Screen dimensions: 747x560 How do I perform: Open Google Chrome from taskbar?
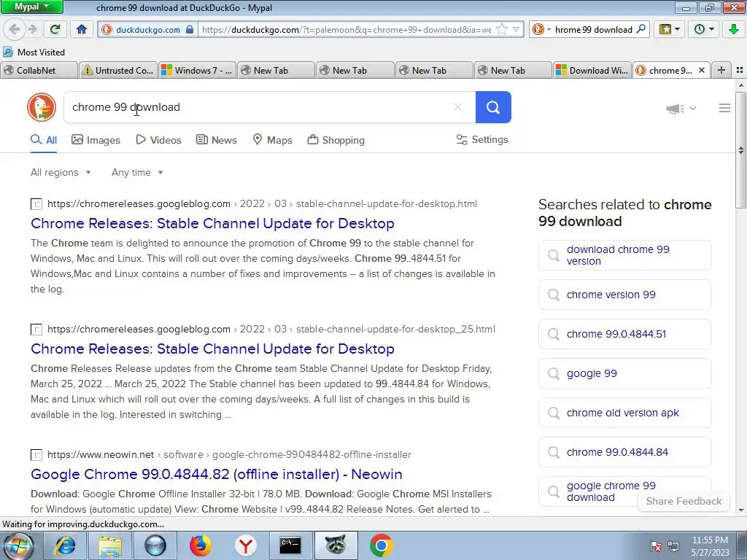coord(381,545)
